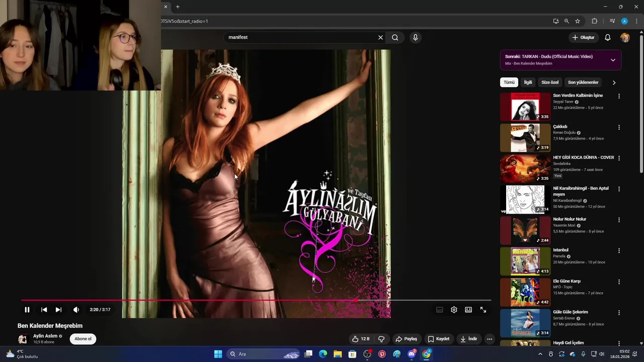644x362 pixels.
Task: Share the video via Paylaş
Action: (407, 339)
